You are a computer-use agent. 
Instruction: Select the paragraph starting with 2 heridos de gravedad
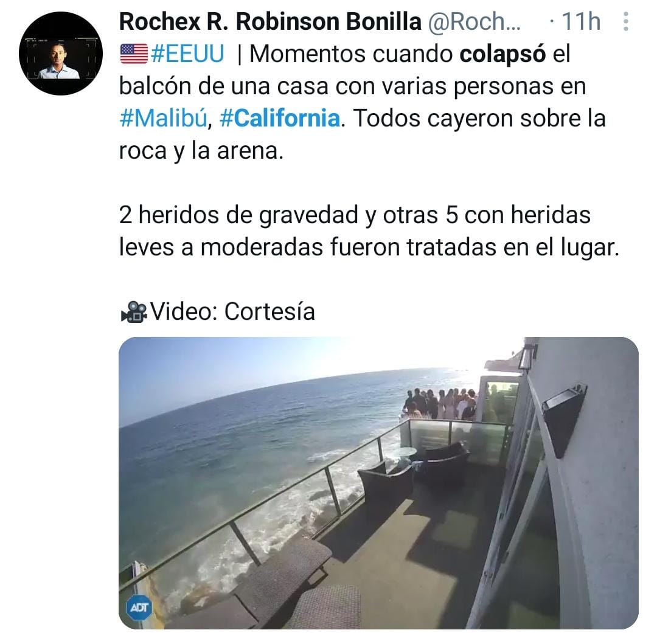(369, 231)
